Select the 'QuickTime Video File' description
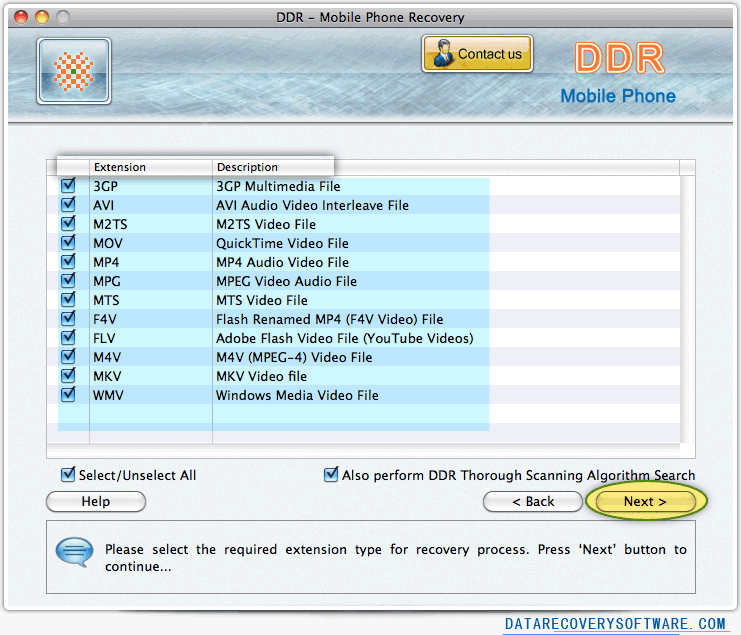Viewport: 741px width, 635px height. tap(283, 243)
